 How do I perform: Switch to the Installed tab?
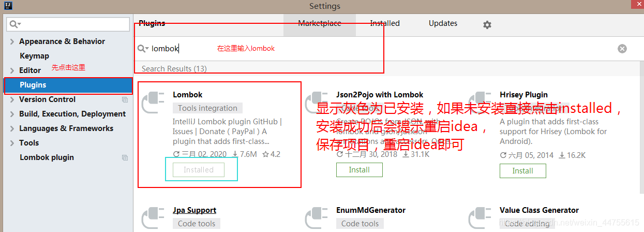point(385,23)
